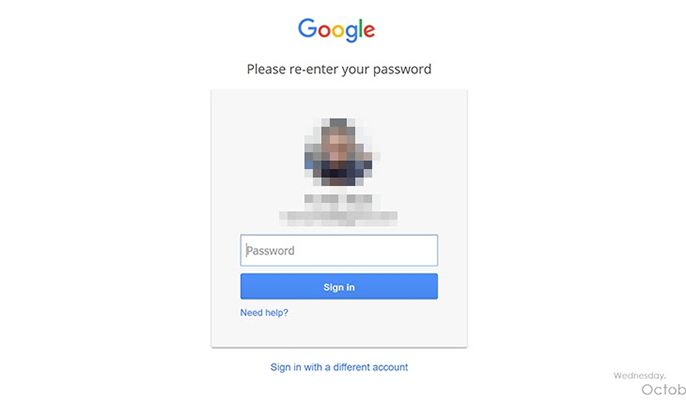
Task: Select the pixelated profile avatar picture
Action: point(339,152)
